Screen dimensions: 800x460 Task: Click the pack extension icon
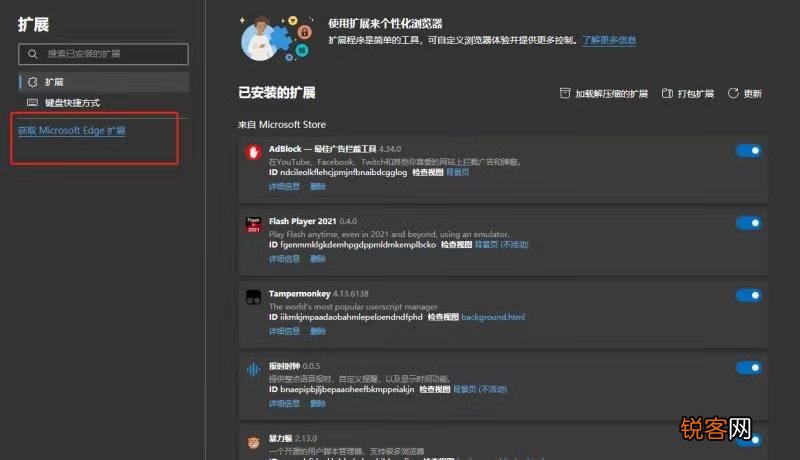667,93
